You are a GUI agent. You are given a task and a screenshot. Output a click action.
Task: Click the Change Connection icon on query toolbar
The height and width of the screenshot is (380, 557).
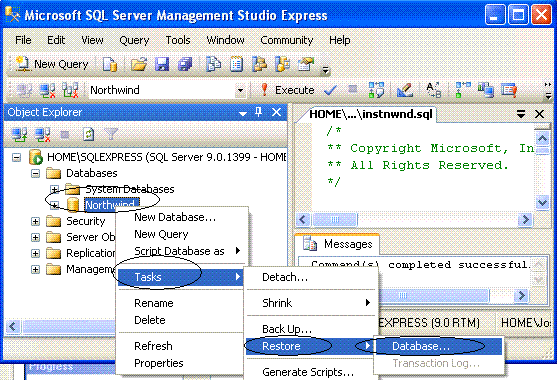(x=70, y=90)
